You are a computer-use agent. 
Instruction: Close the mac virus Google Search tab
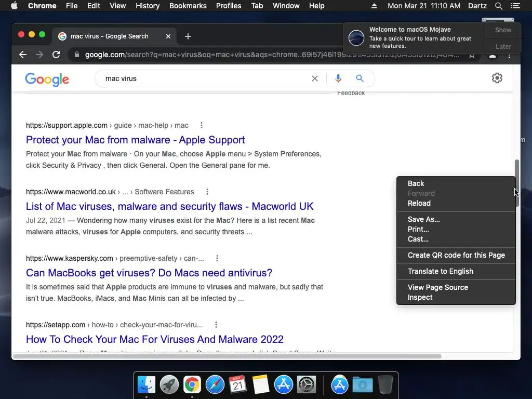(x=168, y=36)
